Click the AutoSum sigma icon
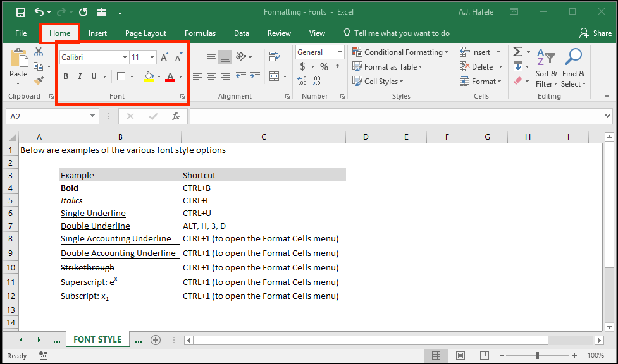The width and height of the screenshot is (618, 364). pos(517,52)
